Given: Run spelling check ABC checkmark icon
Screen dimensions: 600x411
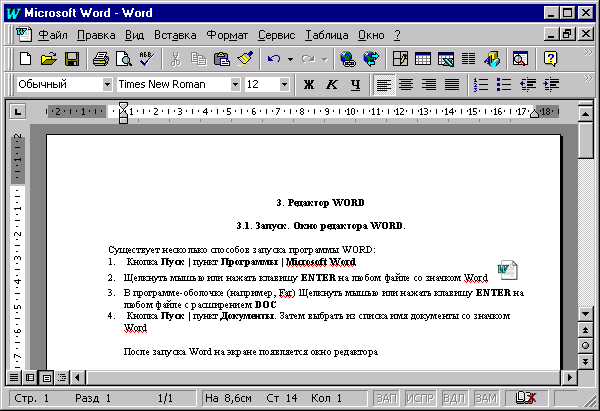Looking at the screenshot, I should click(x=147, y=59).
